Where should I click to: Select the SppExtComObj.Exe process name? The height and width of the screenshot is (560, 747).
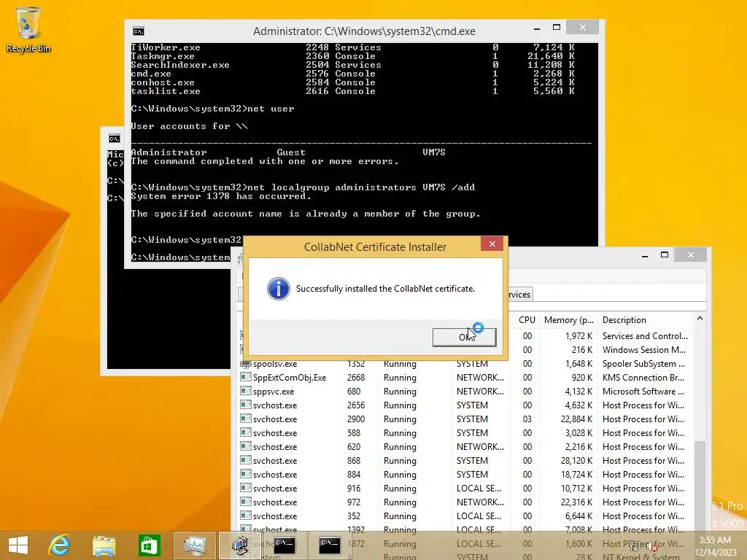click(290, 378)
